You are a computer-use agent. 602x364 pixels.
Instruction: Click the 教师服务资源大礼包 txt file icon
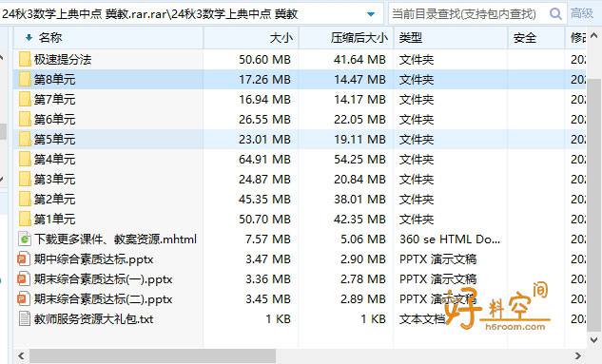pyautogui.click(x=25, y=318)
